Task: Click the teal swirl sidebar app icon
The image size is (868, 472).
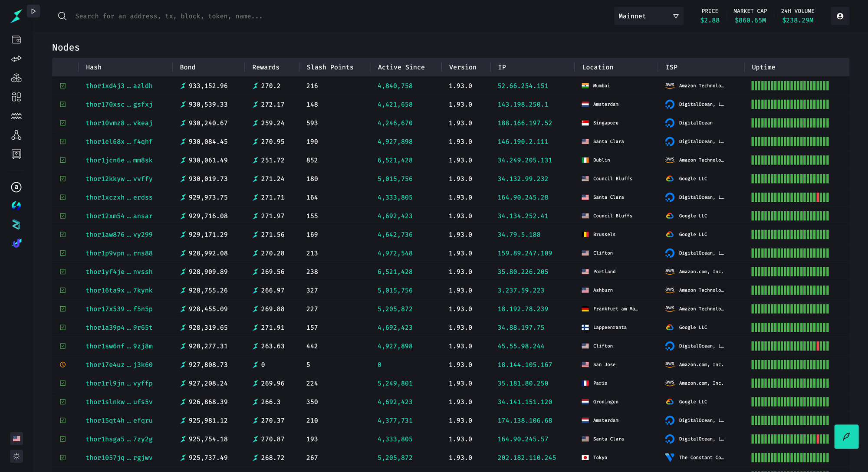Action: [x=16, y=206]
